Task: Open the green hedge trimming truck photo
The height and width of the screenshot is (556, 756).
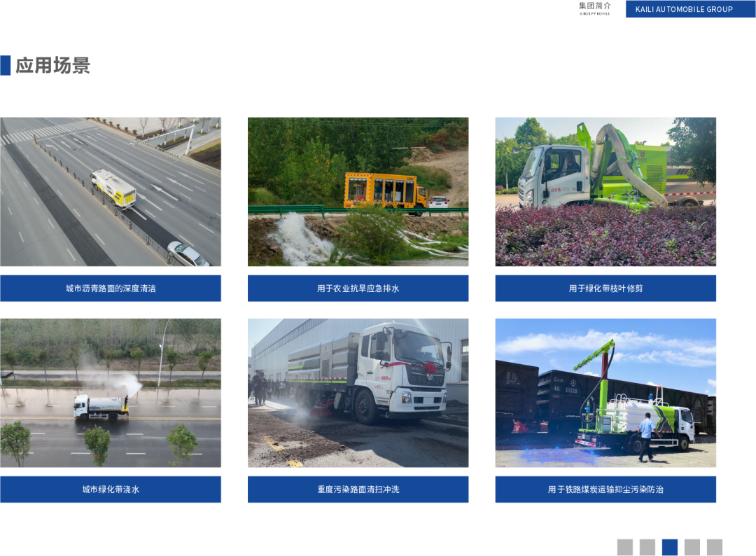Action: (x=605, y=192)
